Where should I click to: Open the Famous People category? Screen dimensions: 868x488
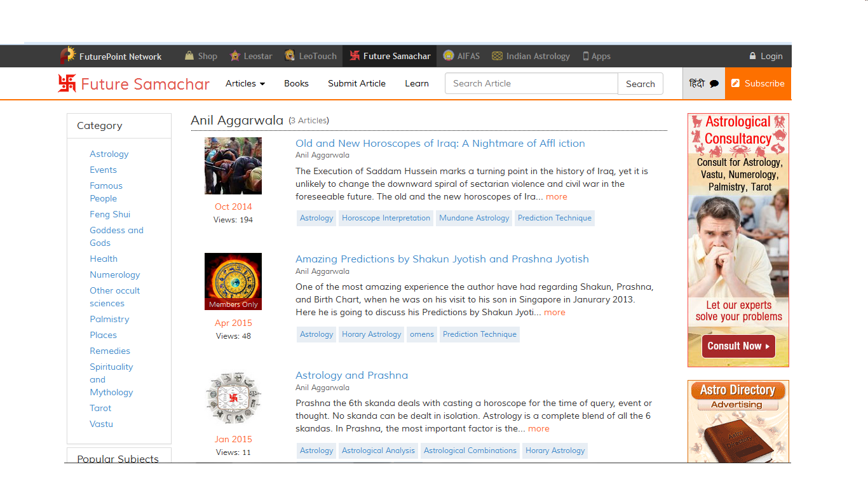(x=106, y=192)
